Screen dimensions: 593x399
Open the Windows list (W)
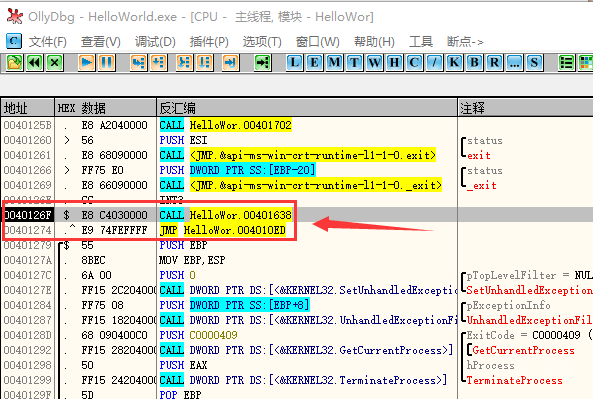374,62
